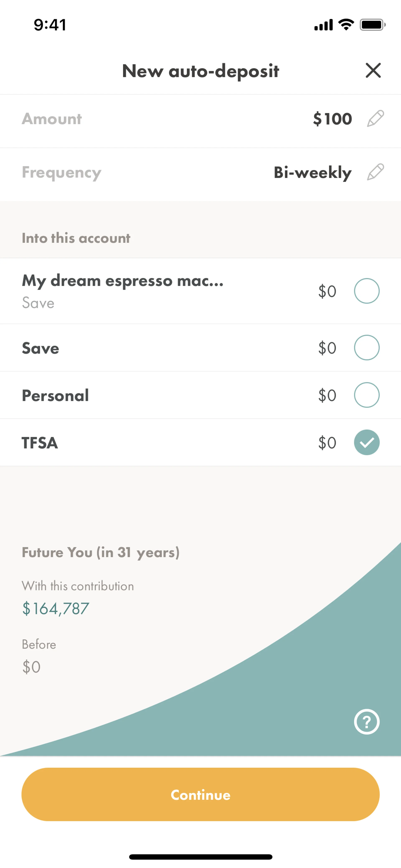This screenshot has height=868, width=401.
Task: Select the Save account radio button
Action: pos(367,348)
